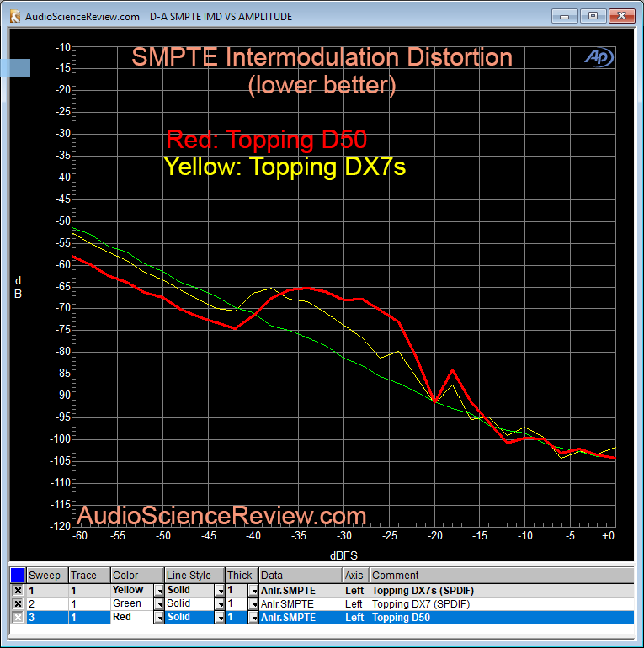
Task: Open color dropdown for Green trace
Action: click(159, 604)
